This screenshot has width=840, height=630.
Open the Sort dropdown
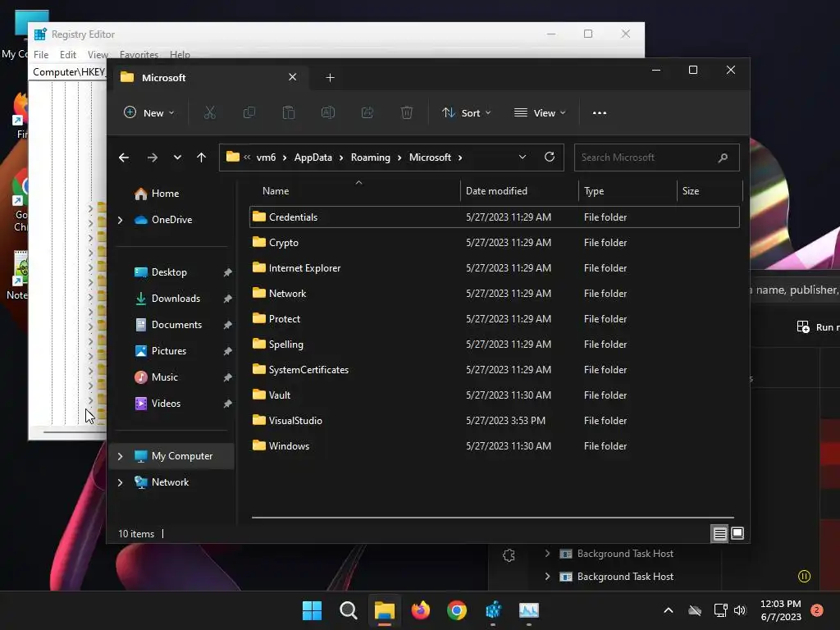(x=466, y=113)
